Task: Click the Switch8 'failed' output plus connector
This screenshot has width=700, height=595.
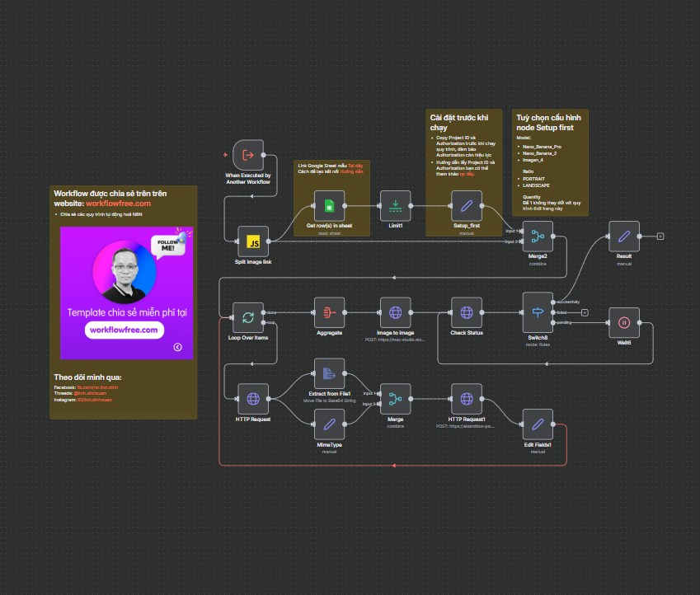Action: (584, 312)
